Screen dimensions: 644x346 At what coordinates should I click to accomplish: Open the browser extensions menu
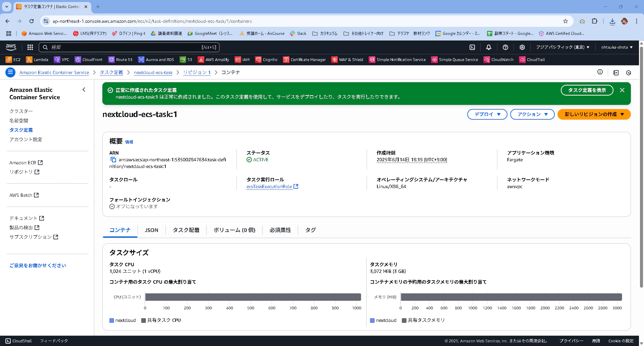[x=594, y=21]
